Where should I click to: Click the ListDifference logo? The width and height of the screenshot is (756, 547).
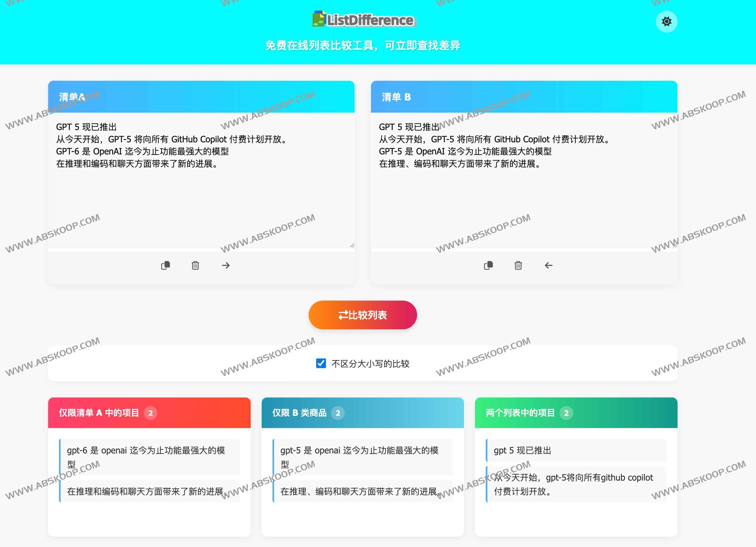point(364,19)
